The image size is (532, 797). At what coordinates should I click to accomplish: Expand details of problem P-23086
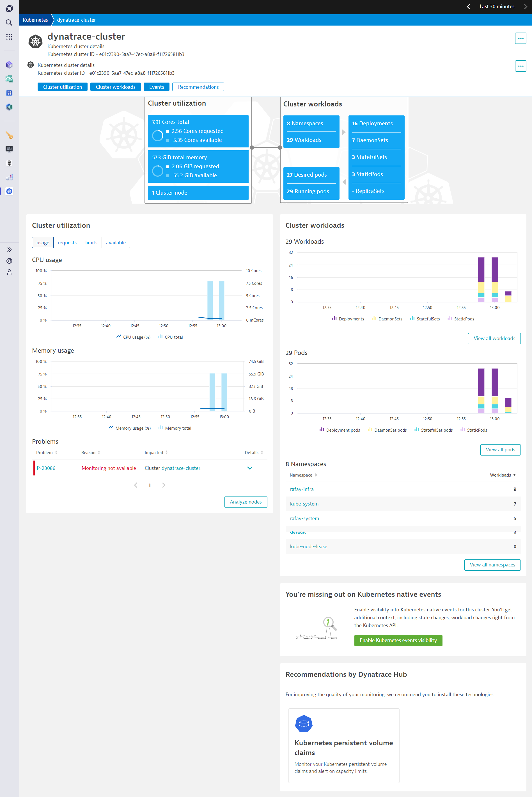tap(250, 468)
